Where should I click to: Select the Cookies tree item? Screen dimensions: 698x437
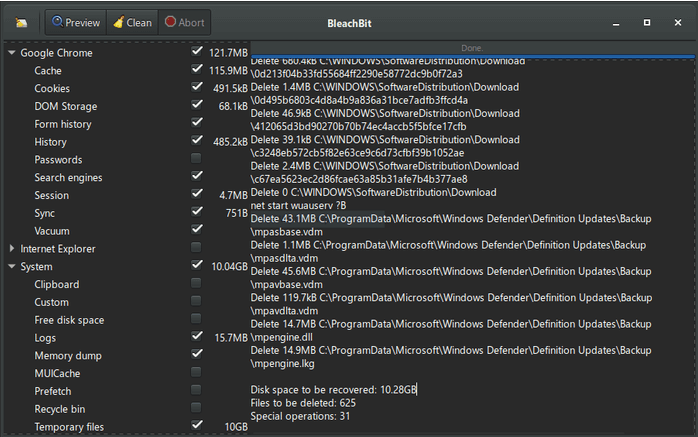(52, 89)
